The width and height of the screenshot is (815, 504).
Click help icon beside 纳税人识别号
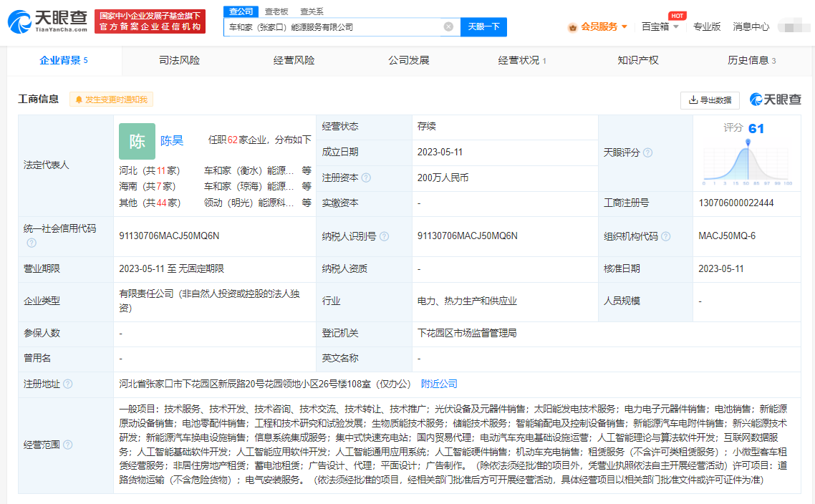point(384,236)
